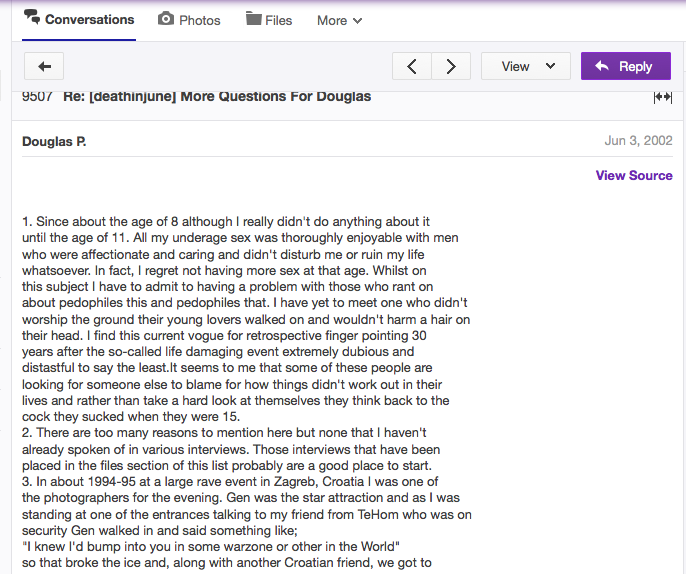Open the More dropdown menu

tap(340, 21)
